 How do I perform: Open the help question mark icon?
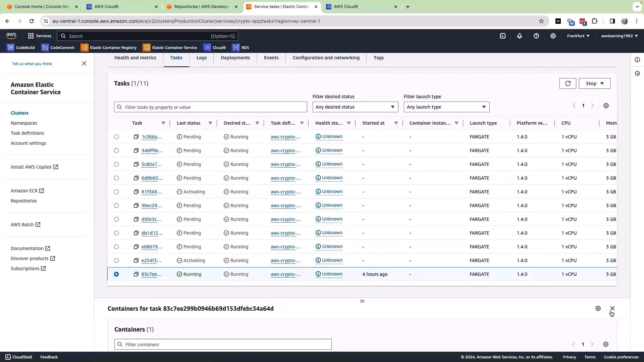click(x=536, y=36)
